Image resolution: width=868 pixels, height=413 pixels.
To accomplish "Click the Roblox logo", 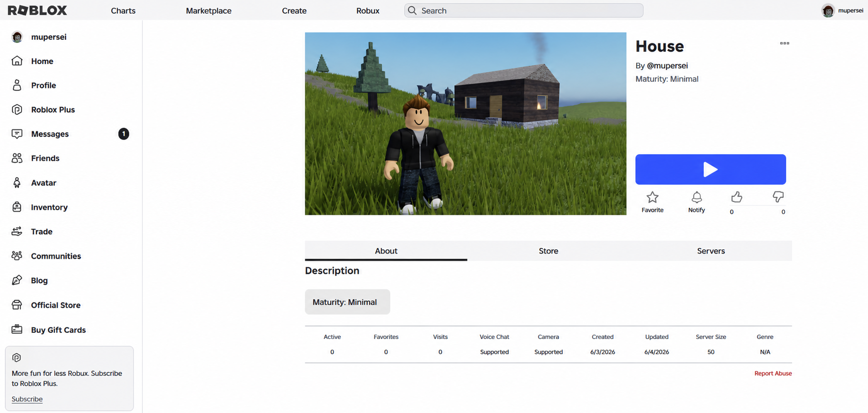I will click(37, 10).
